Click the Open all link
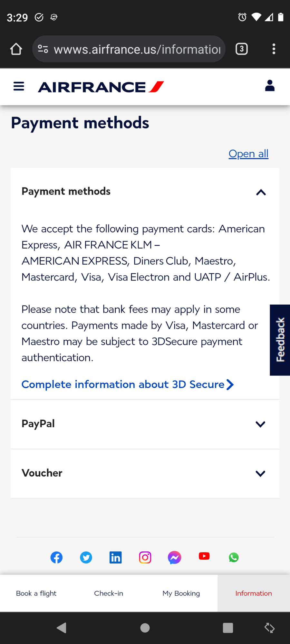 tap(248, 154)
